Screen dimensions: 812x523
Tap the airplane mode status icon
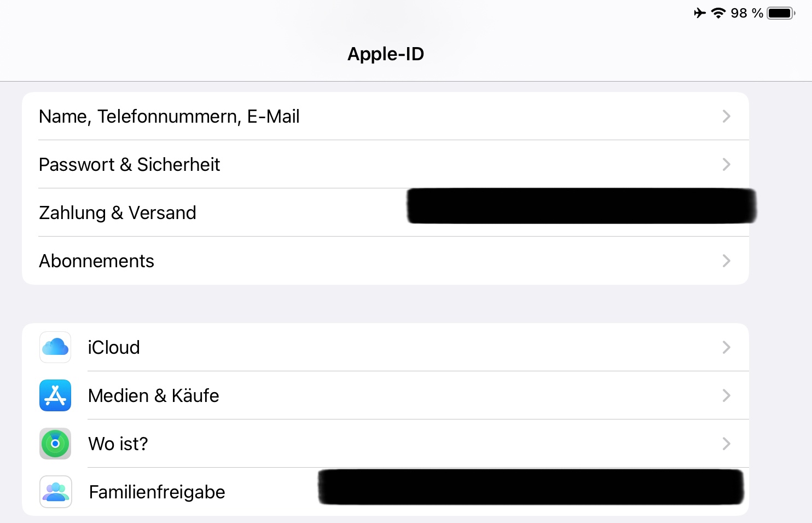[x=700, y=13]
